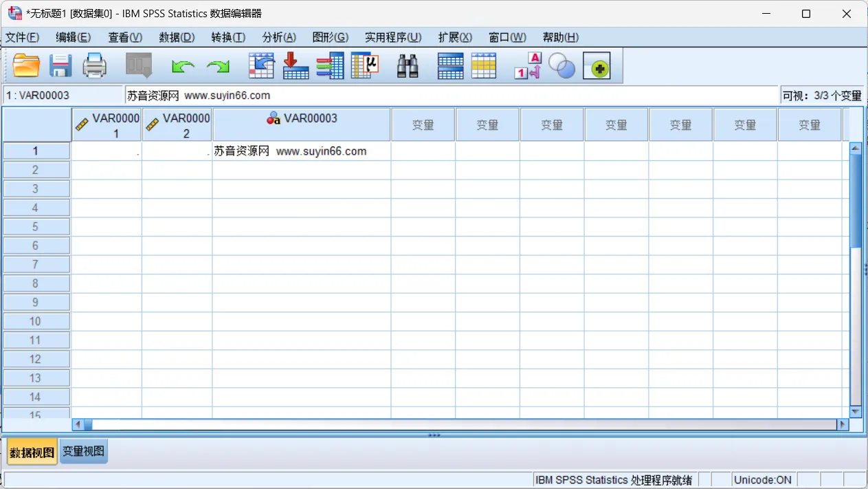Toggle variable sets with circles icon
Viewport: 868px width, 489px height.
tap(562, 65)
